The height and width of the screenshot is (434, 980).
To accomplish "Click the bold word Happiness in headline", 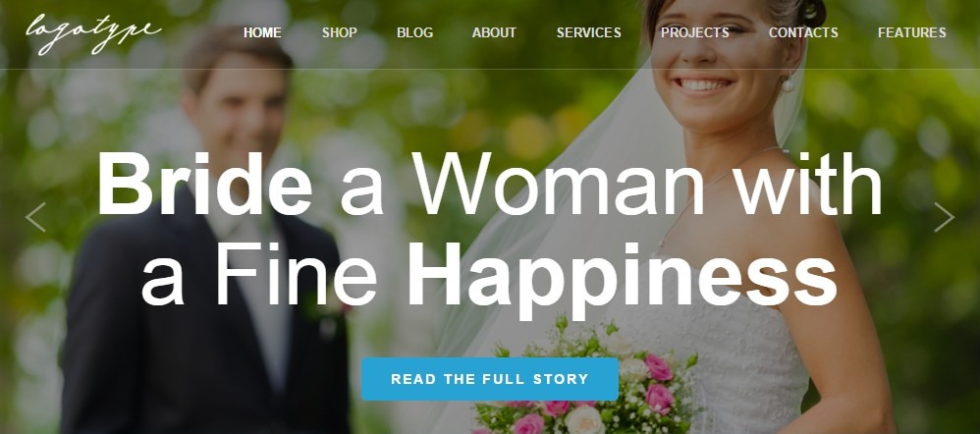I will coord(622,277).
